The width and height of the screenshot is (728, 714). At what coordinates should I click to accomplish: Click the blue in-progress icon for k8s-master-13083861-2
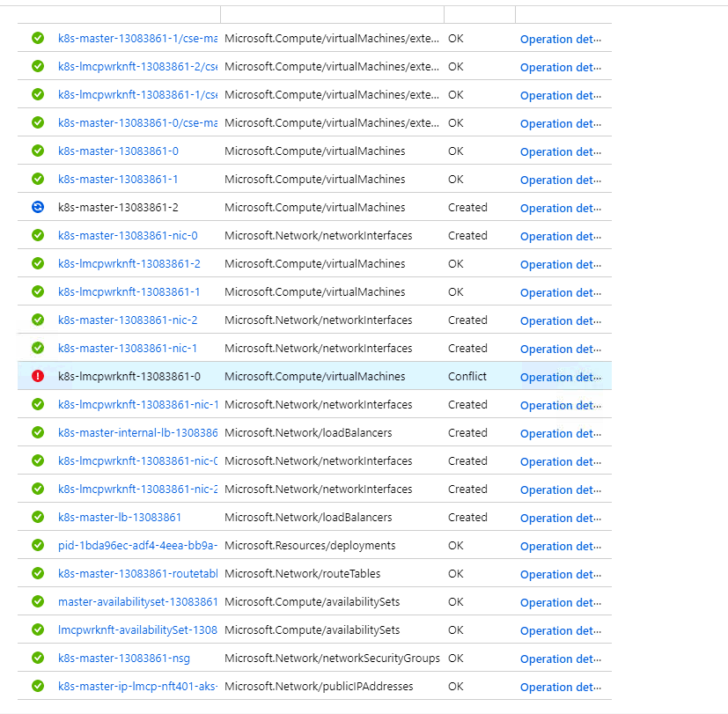[x=37, y=207]
